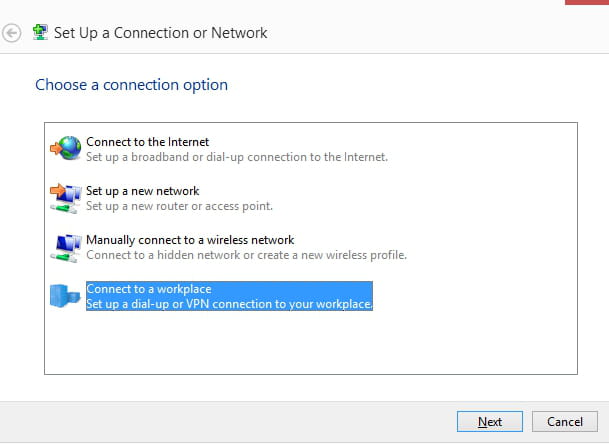
Task: Click the broadband or dial-up description text
Action: point(236,157)
